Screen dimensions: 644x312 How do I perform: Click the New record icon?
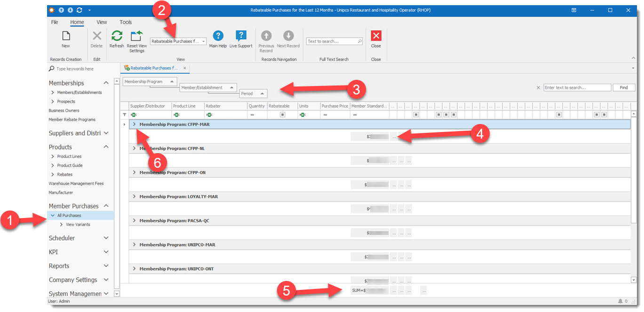click(x=66, y=36)
